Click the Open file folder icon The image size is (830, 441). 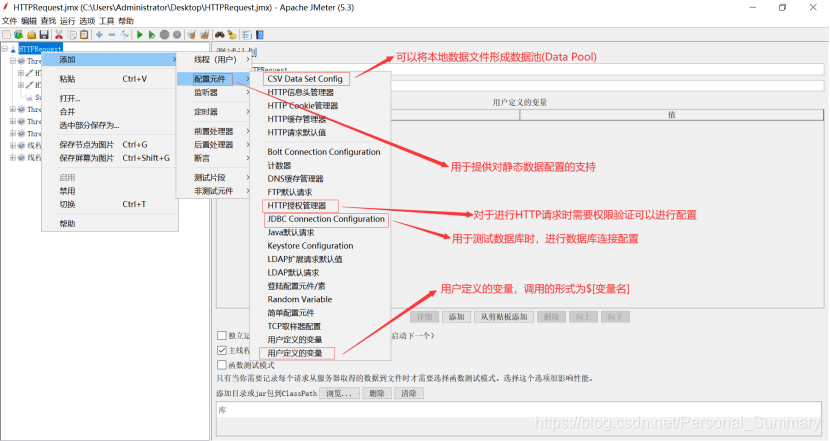pos(32,35)
